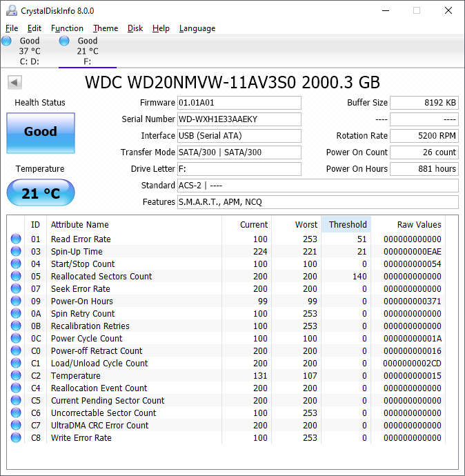This screenshot has height=476, width=465.
Task: Click the Firmware field 01.01A01
Action: (x=239, y=103)
